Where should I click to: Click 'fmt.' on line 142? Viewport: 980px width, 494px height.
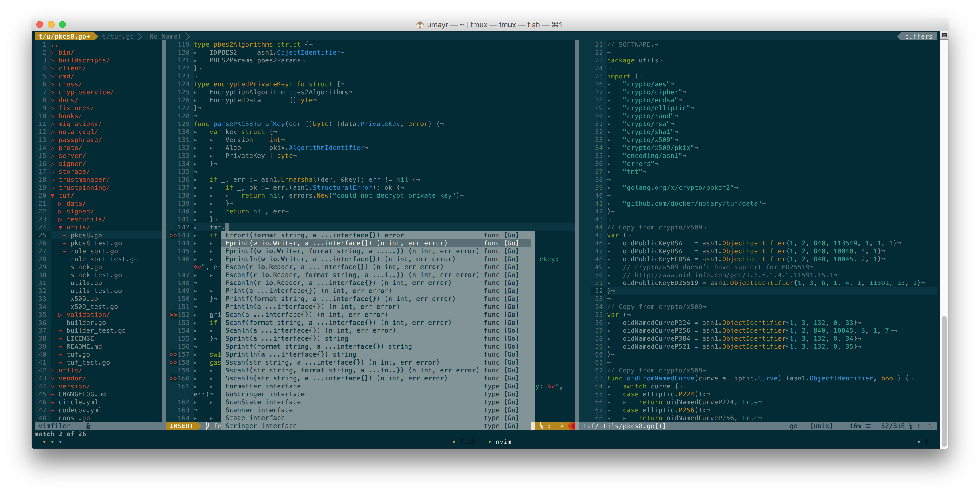click(x=217, y=227)
